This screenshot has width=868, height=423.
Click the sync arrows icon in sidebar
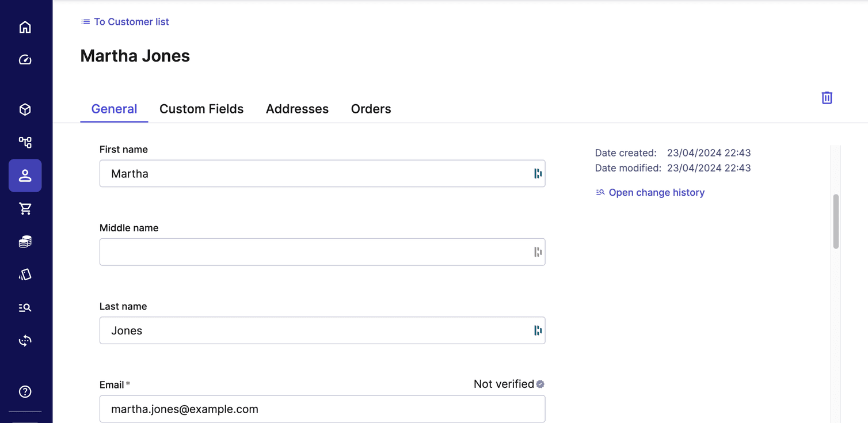click(25, 340)
